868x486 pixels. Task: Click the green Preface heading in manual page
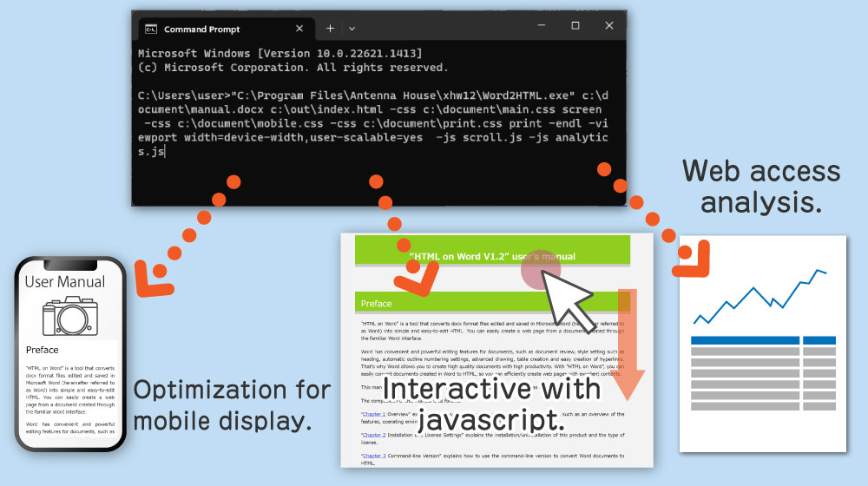click(492, 302)
